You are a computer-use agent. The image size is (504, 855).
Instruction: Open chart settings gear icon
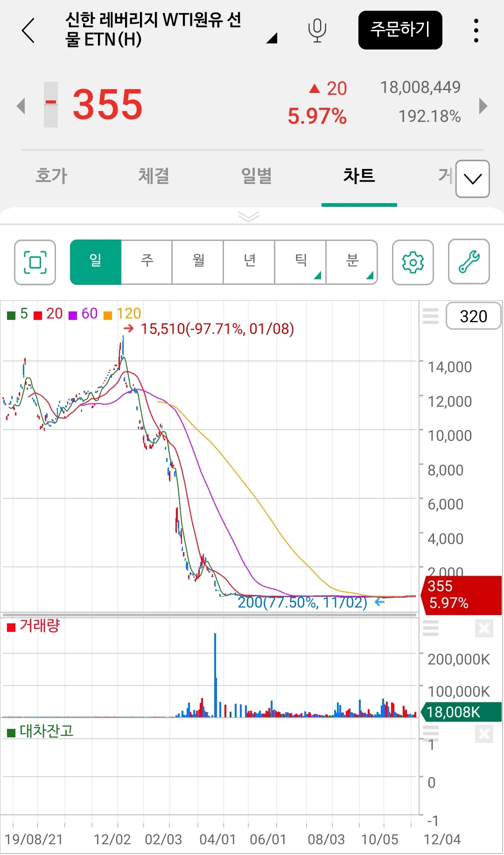pos(413,262)
